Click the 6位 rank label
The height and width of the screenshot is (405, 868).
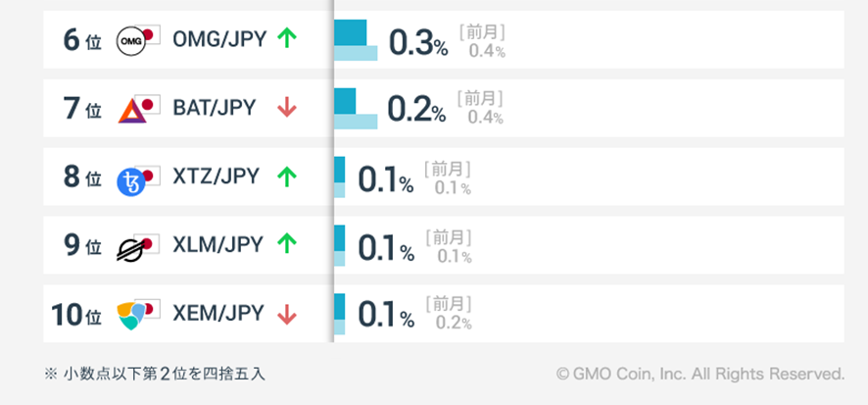tap(81, 40)
